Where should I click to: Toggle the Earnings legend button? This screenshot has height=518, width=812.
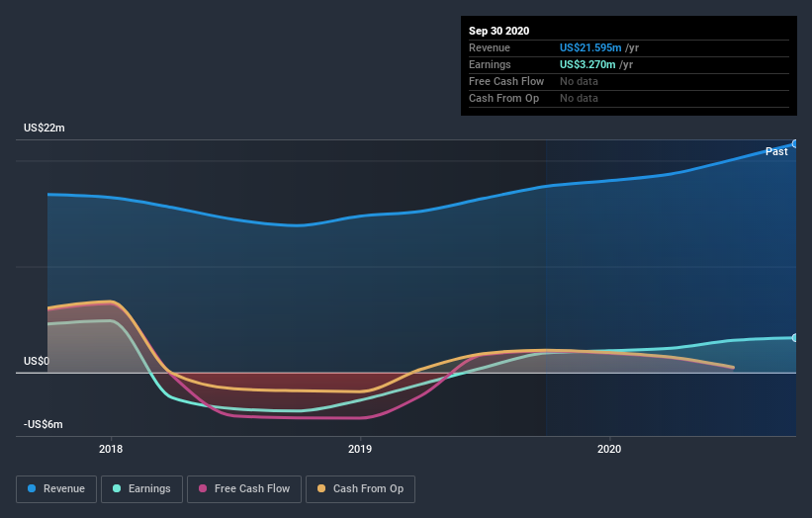(141, 489)
